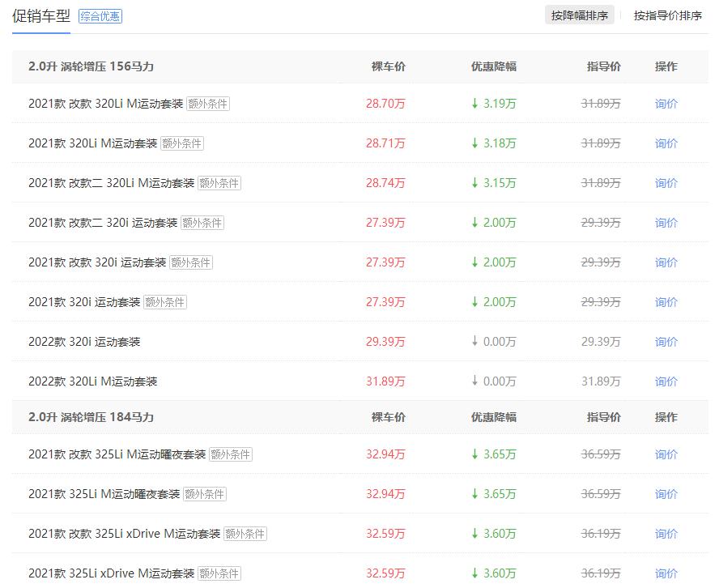Click the price 28.74万
This screenshot has height=588, width=719.
(x=385, y=183)
